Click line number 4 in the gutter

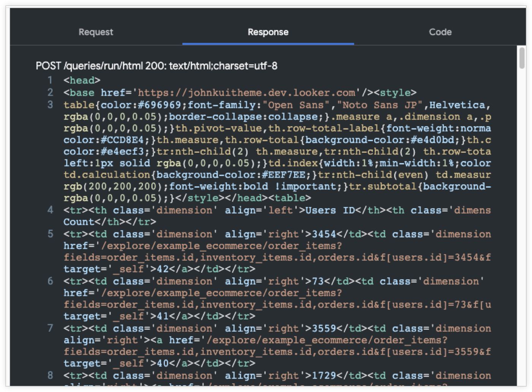pos(50,210)
